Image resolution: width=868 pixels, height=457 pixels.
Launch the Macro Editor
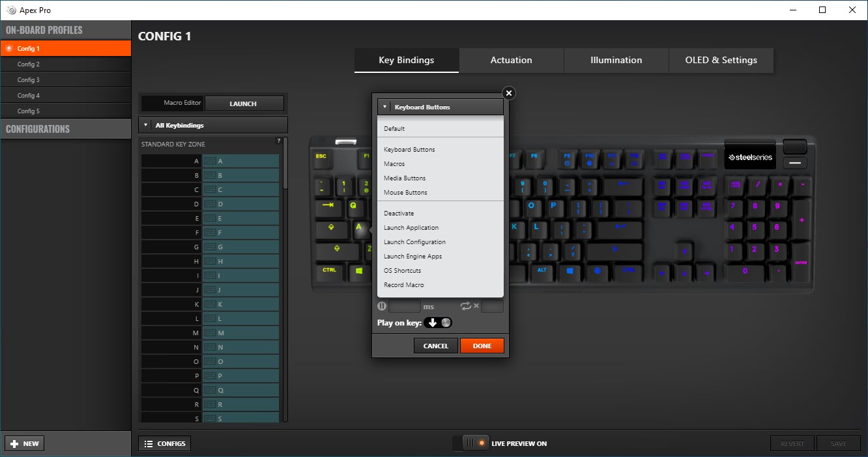tap(244, 104)
